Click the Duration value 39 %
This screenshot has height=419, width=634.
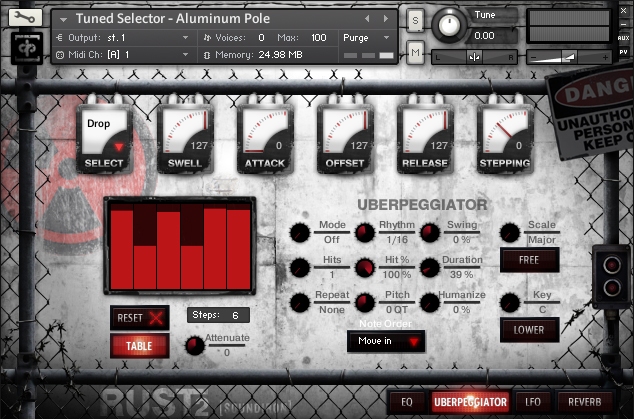coord(462,275)
